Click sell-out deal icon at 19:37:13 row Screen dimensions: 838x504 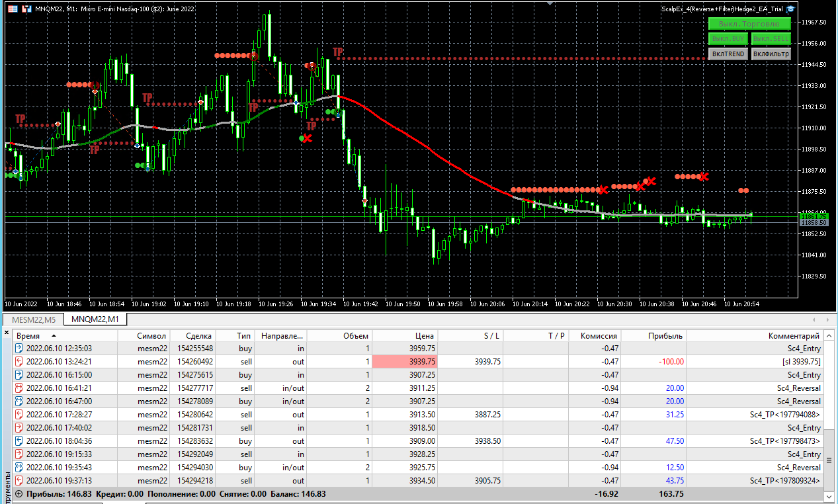(x=19, y=481)
